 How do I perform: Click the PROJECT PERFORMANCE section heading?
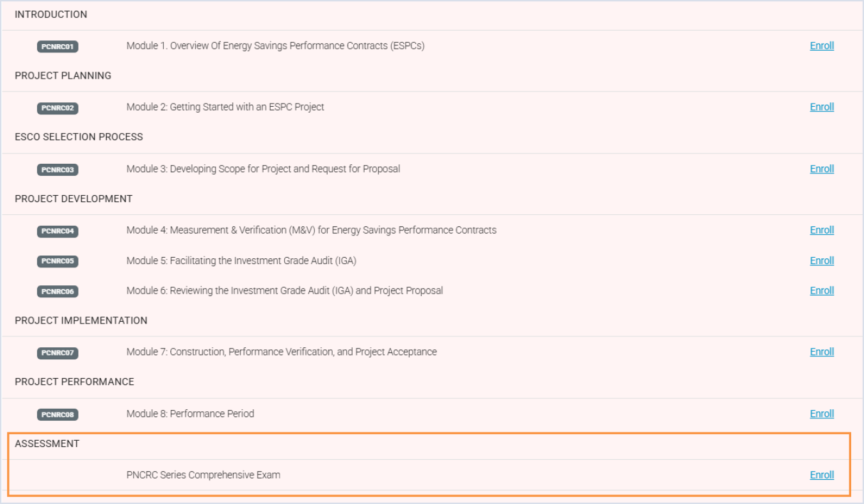pos(75,382)
